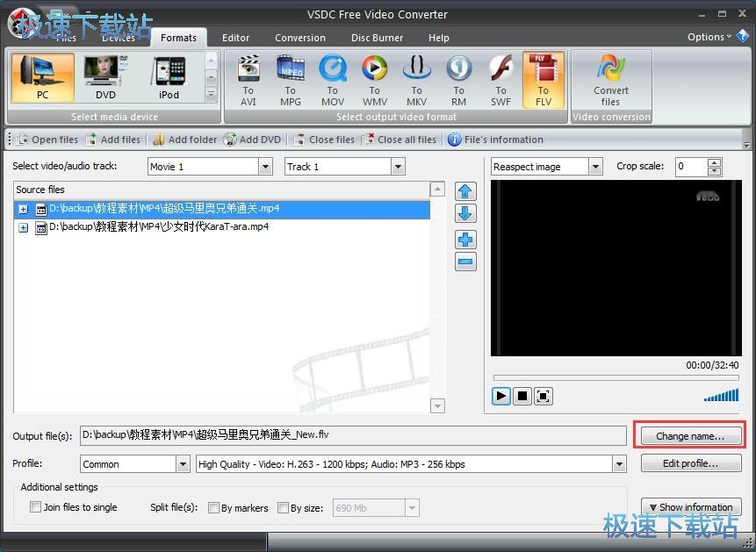Click Open files in toolbar

pos(47,140)
